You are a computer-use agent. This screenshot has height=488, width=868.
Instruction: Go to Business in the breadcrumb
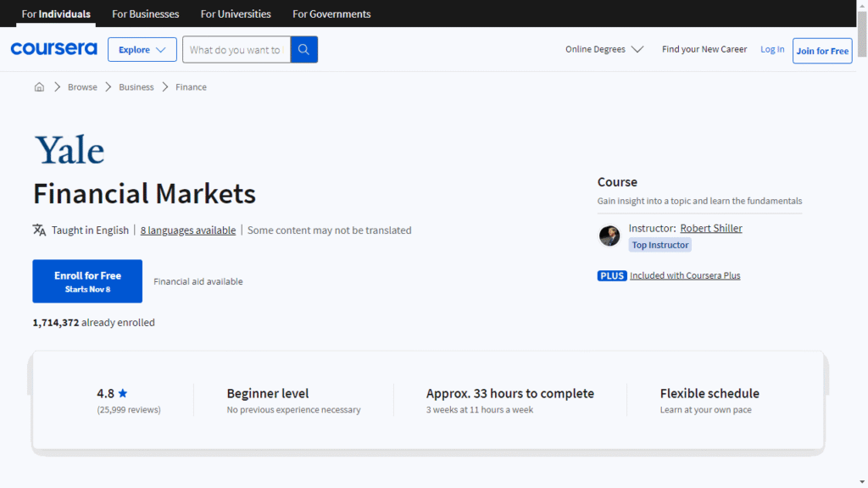136,87
